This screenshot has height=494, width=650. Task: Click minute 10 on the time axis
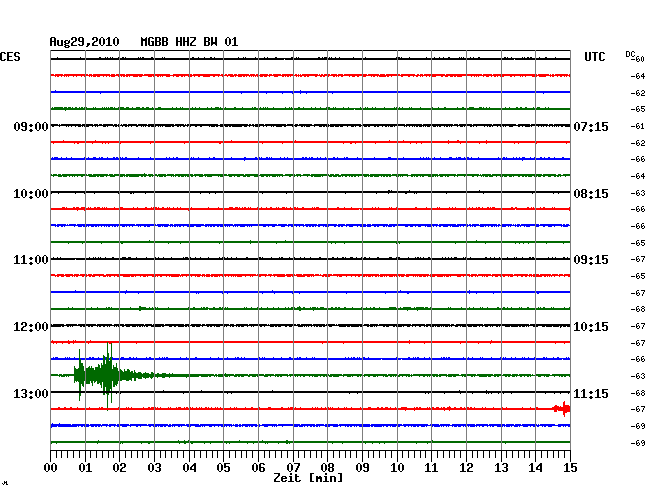tap(397, 467)
